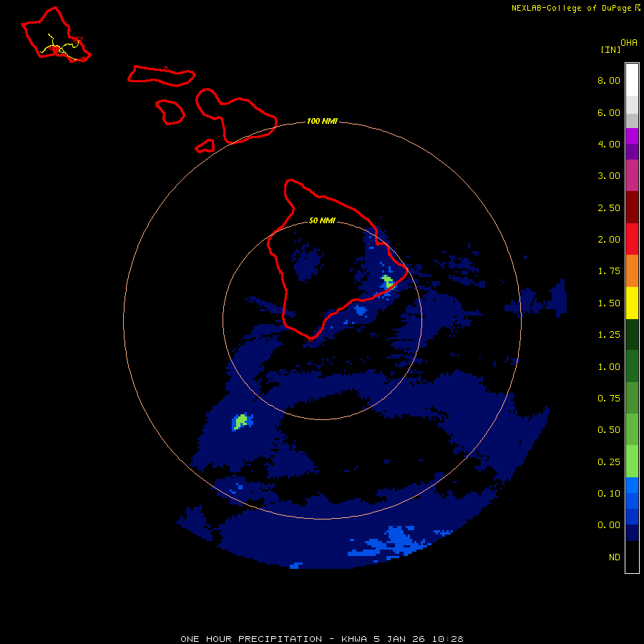
Task: Click the yellow legend swatch
Action: click(x=632, y=303)
